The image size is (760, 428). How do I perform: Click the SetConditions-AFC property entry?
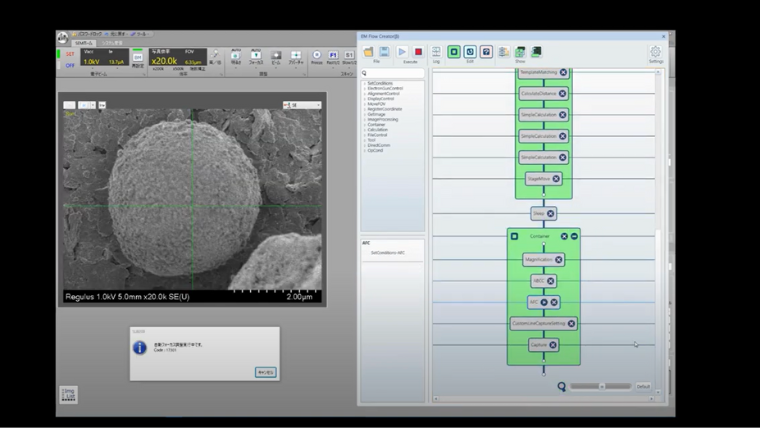[x=388, y=253]
